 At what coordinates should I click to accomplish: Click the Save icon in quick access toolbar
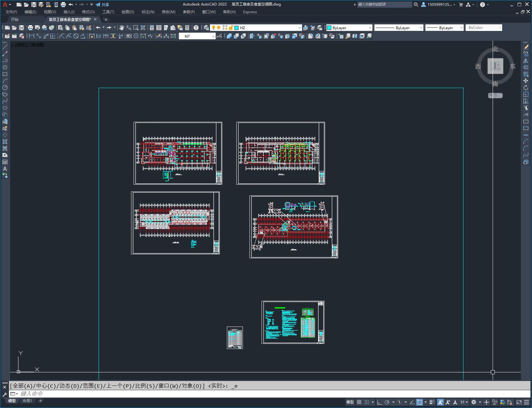click(x=34, y=5)
